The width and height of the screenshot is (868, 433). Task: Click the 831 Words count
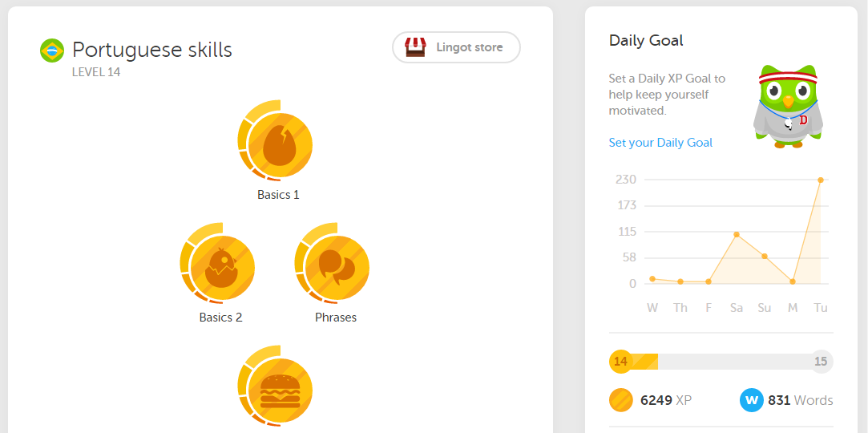[x=800, y=400]
